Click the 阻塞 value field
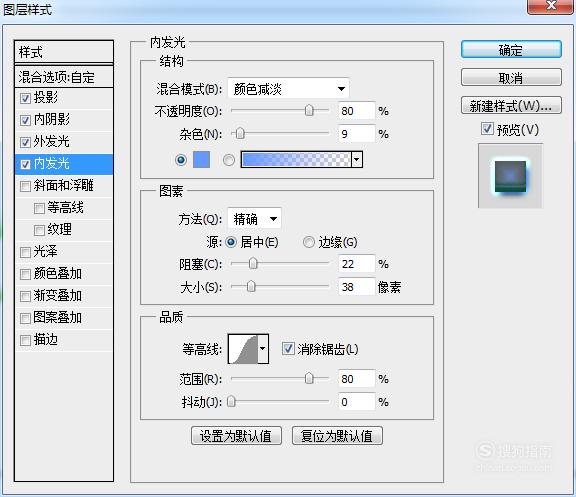The image size is (576, 497). (356, 264)
